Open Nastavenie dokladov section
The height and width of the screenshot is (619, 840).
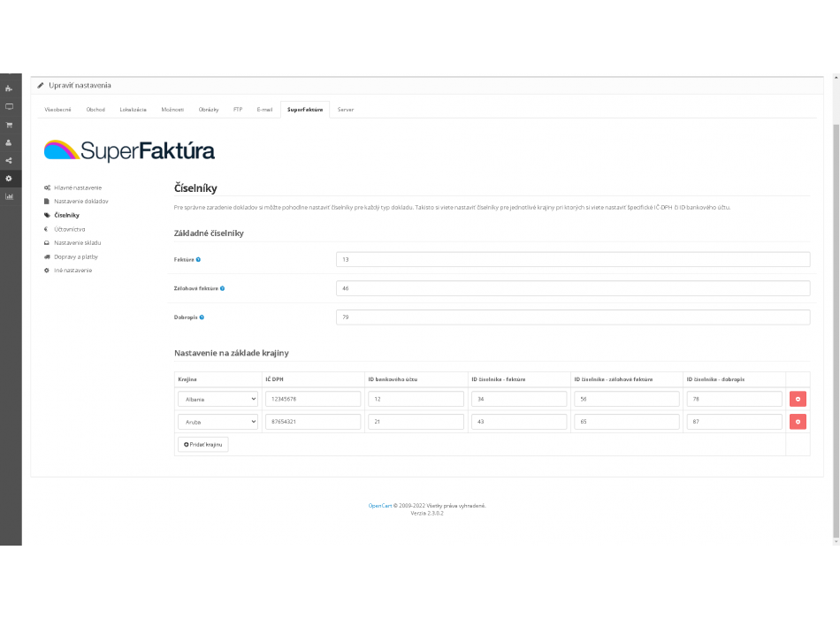[x=76, y=202]
